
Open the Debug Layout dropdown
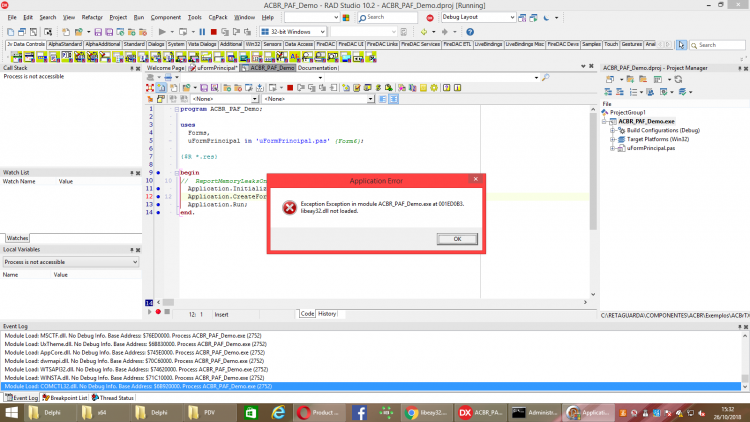512,17
